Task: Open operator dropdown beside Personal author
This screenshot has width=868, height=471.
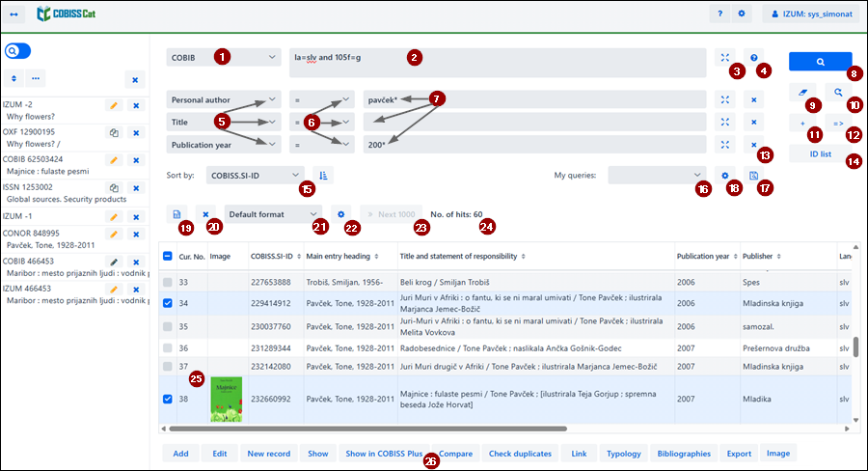Action: pyautogui.click(x=321, y=99)
